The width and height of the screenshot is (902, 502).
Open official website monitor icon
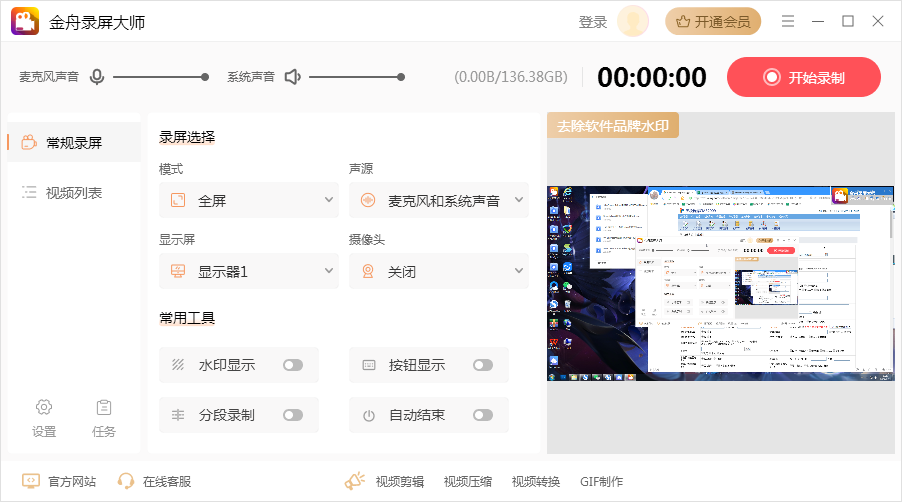click(x=31, y=481)
